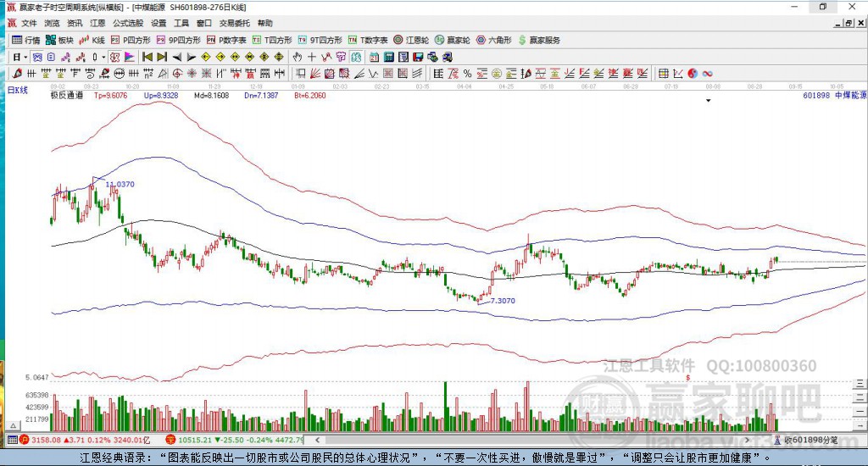This screenshot has height=466, width=868.
Task: Open the 文件 menu
Action: [x=29, y=23]
